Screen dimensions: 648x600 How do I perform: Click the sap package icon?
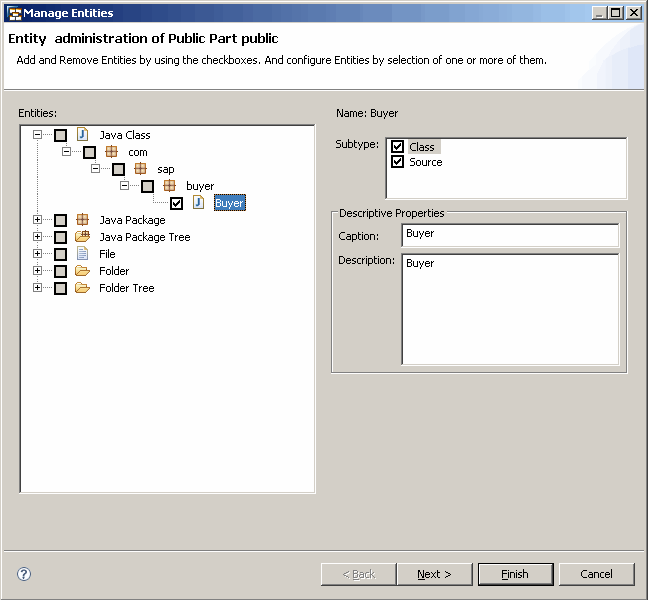pyautogui.click(x=141, y=169)
